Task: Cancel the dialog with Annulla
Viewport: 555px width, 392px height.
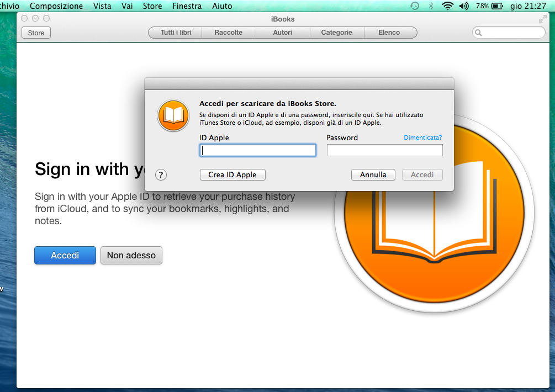Action: [x=373, y=175]
